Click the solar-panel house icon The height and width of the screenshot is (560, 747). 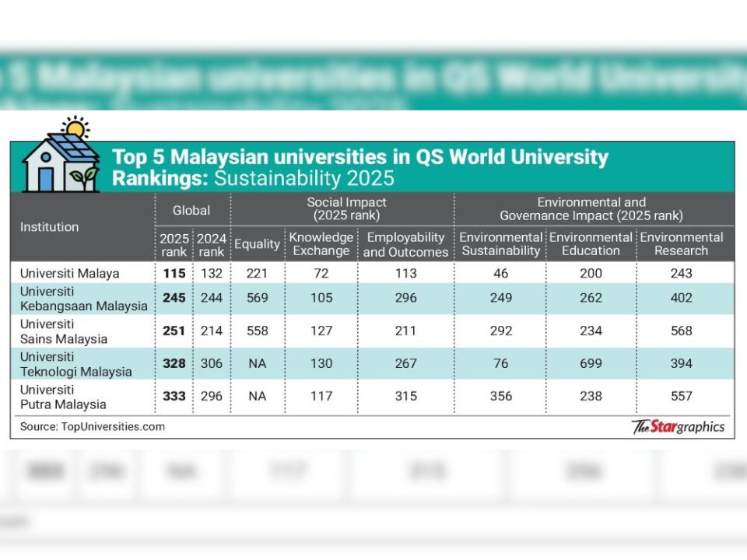(x=61, y=154)
